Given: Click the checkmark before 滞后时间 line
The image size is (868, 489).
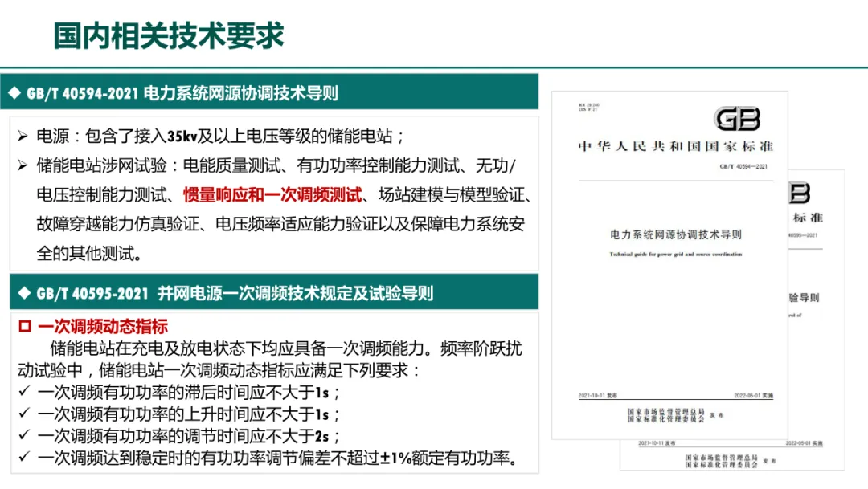Looking at the screenshot, I should click(x=24, y=392).
